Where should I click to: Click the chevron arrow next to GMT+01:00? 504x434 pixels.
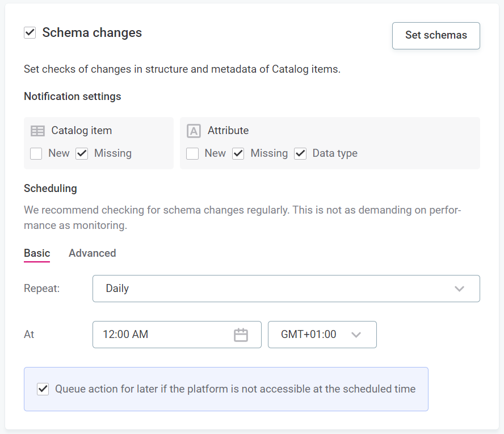pyautogui.click(x=356, y=335)
